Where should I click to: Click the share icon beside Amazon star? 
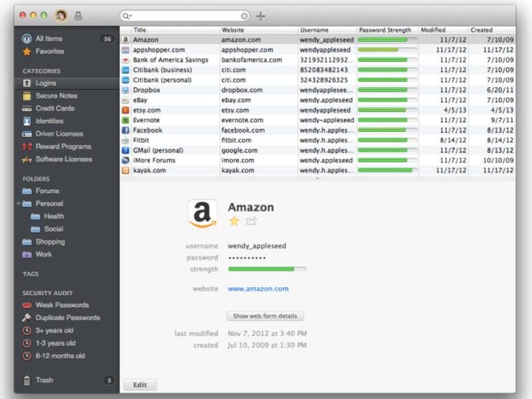[251, 222]
